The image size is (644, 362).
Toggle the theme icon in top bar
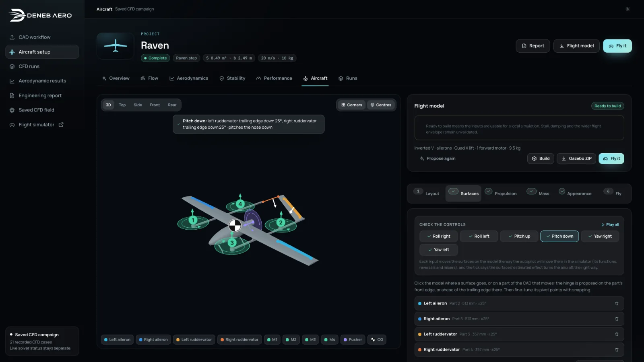(x=627, y=9)
